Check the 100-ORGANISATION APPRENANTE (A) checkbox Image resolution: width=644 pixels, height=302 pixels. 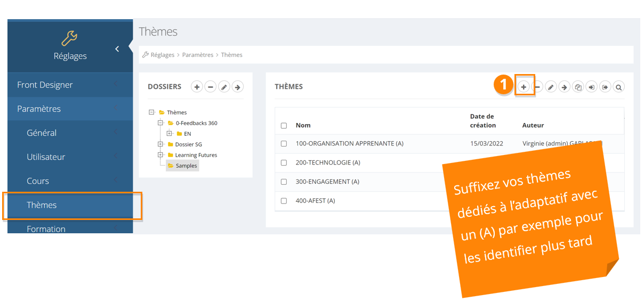point(284,144)
